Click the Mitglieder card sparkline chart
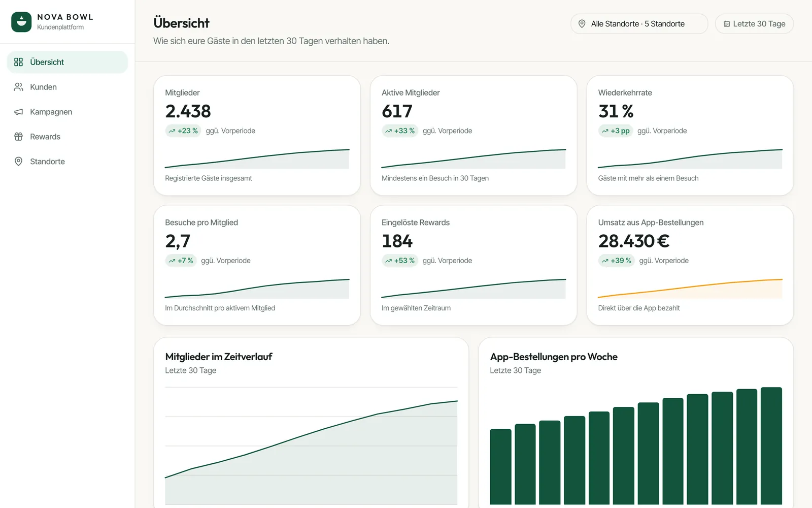 click(x=257, y=158)
